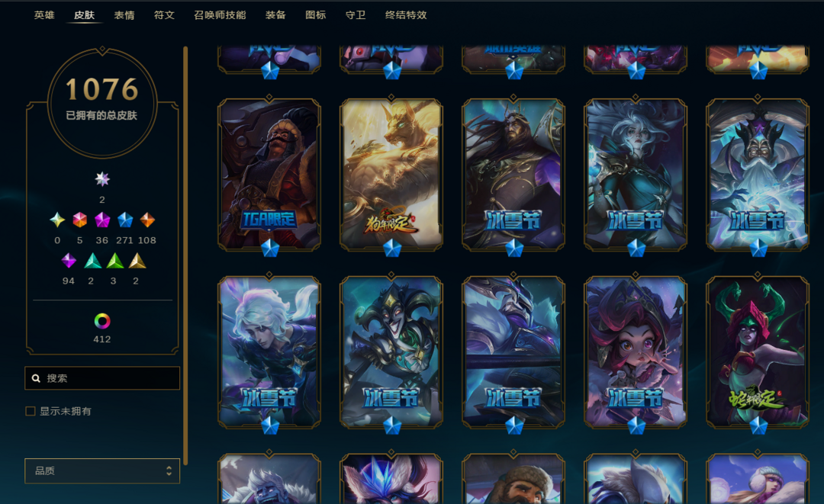Select the magenta gem icon above count 36
This screenshot has height=504, width=824.
102,220
